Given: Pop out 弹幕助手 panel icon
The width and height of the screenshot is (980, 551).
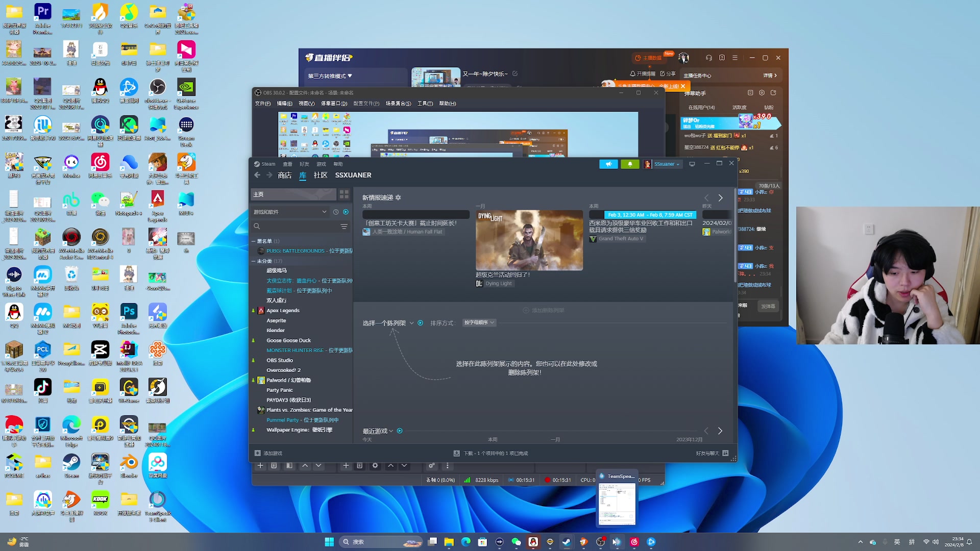Looking at the screenshot, I should point(774,93).
